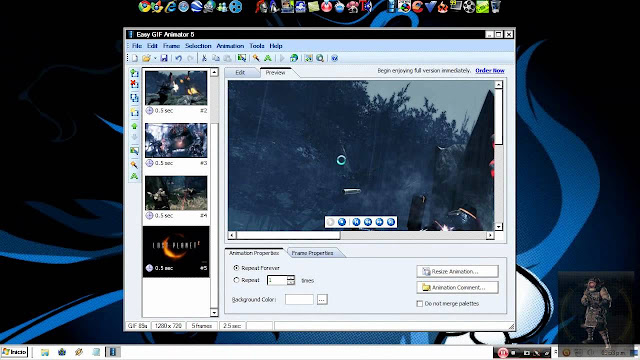Add blank frame with star sidebar icon
The width and height of the screenshot is (640, 360).
coord(134,111)
